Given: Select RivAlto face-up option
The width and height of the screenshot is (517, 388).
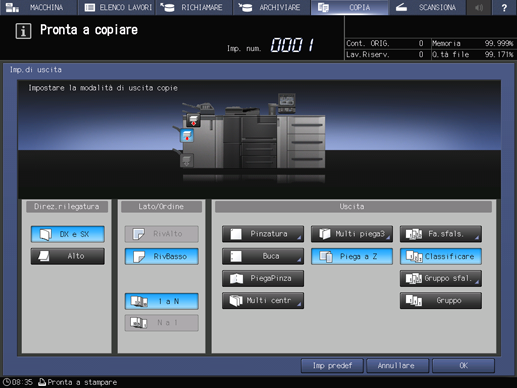Looking at the screenshot, I should (x=162, y=234).
